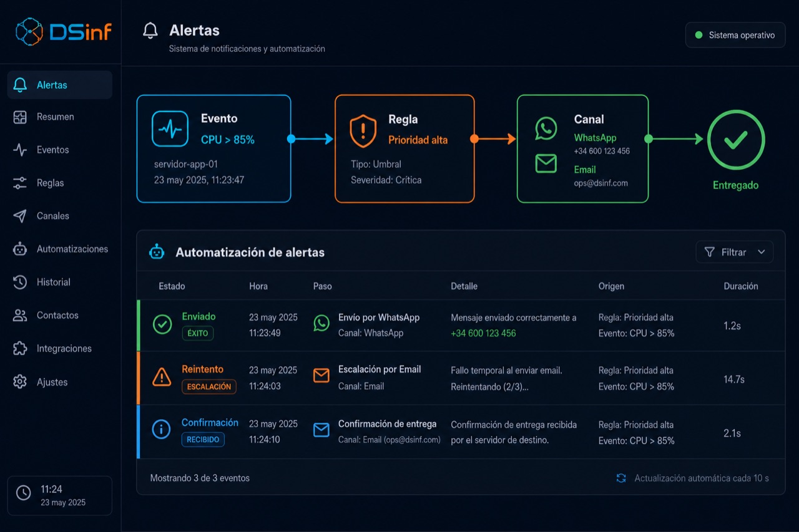Click the bell icon beside the Alertas title
This screenshot has height=532, width=799.
click(150, 31)
